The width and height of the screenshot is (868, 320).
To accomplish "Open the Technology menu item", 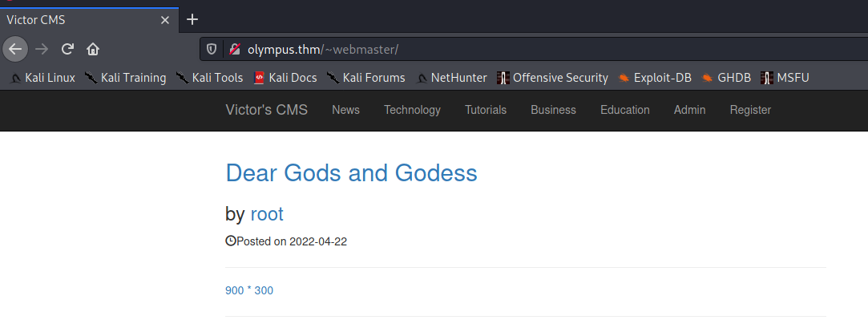I will pyautogui.click(x=413, y=110).
